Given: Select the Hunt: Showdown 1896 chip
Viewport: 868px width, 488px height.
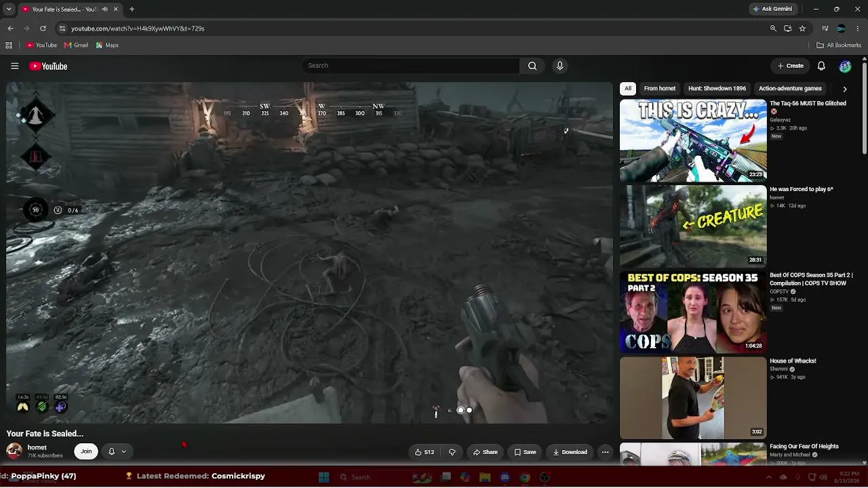Looking at the screenshot, I should [x=717, y=89].
